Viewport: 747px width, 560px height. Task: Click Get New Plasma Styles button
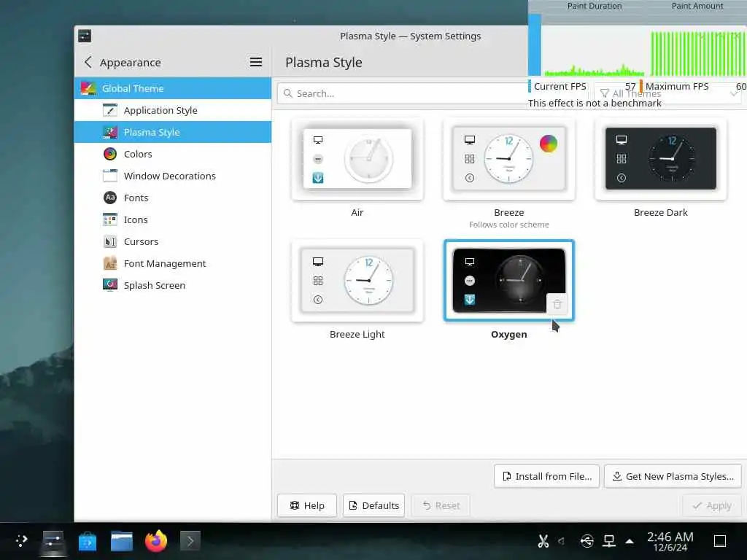[x=673, y=477]
